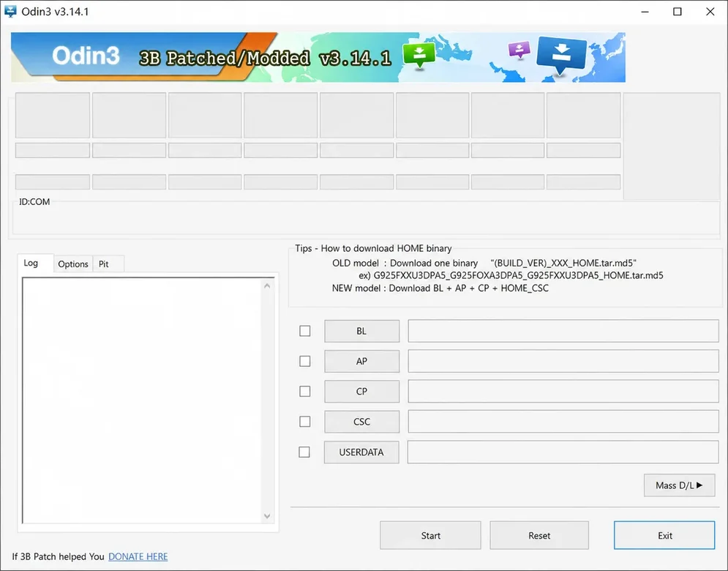The image size is (728, 571).
Task: Close the Odin3 window
Action: (710, 12)
